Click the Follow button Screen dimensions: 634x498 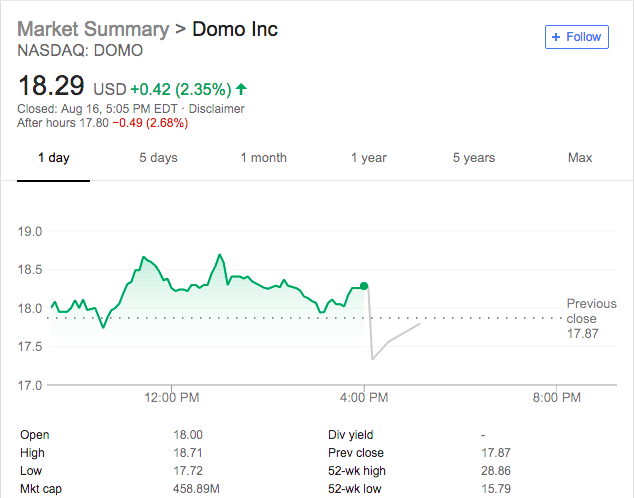tap(577, 37)
